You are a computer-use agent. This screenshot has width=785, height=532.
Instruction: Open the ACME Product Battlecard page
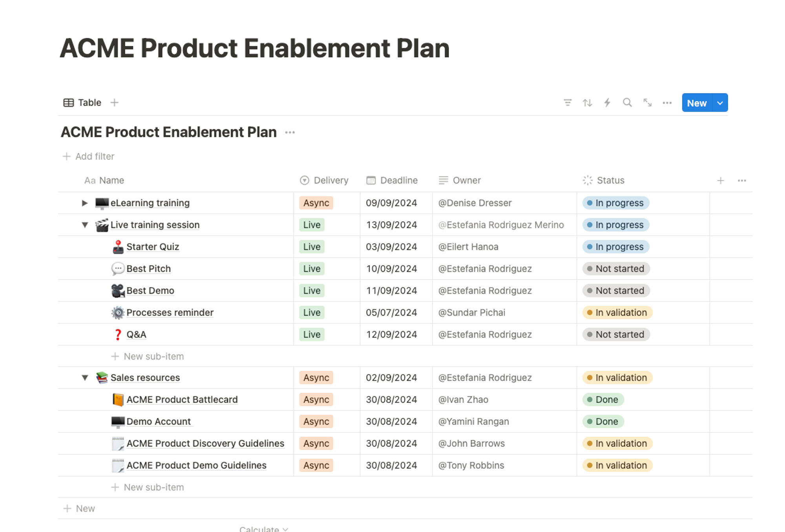[x=182, y=399]
